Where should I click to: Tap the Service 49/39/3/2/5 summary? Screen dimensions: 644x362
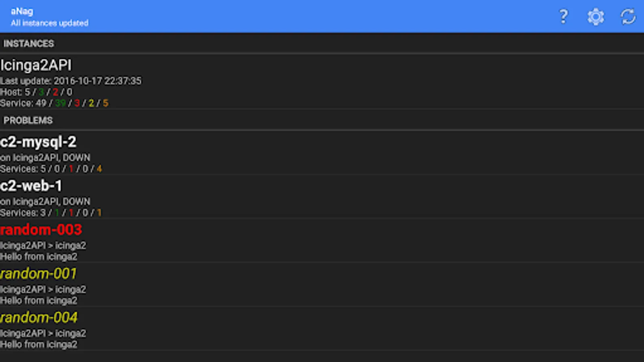tap(54, 103)
